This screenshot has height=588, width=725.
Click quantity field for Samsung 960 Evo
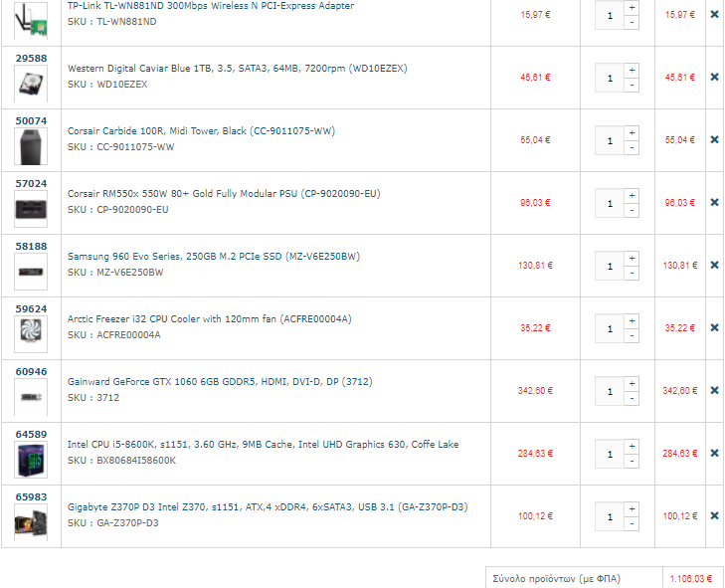tap(610, 266)
